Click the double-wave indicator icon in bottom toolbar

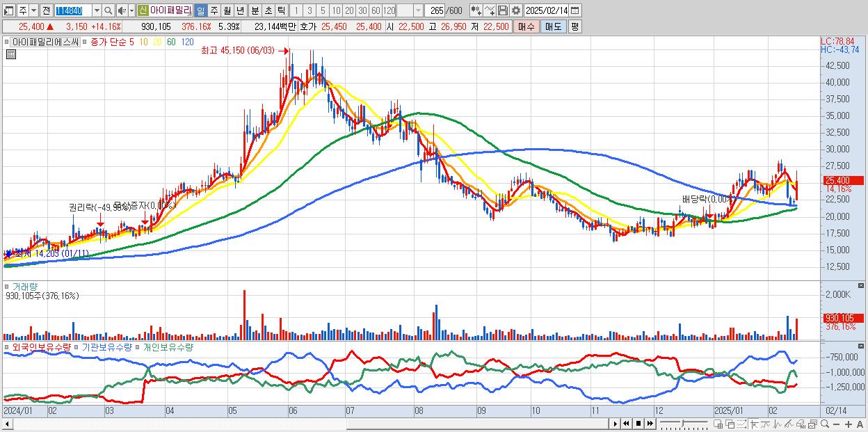[x=789, y=424]
